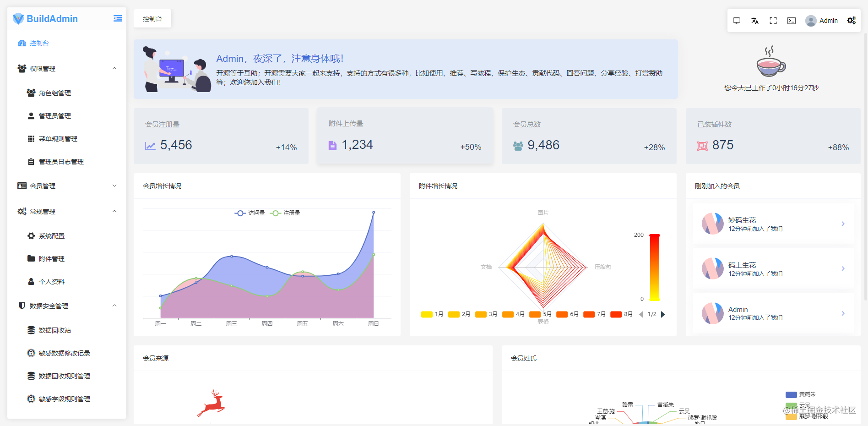868x426 pixels.
Task: Open member 码上生花 chevron arrow
Action: [x=843, y=268]
